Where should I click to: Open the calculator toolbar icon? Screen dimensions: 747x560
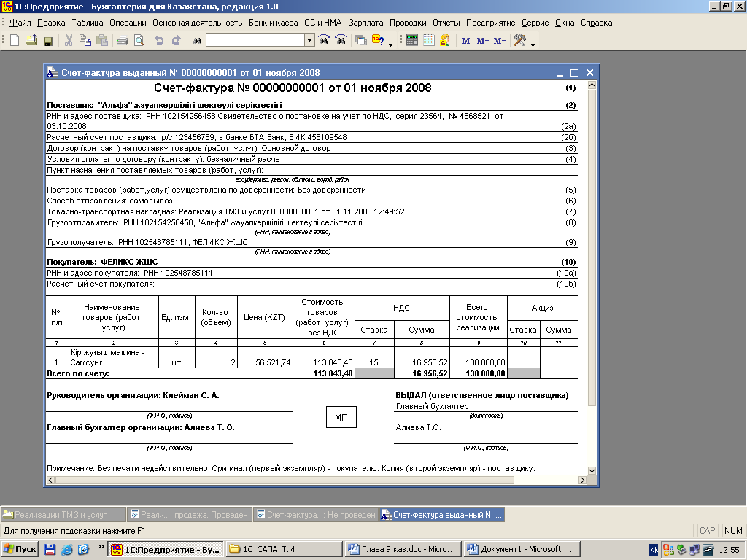coord(412,41)
